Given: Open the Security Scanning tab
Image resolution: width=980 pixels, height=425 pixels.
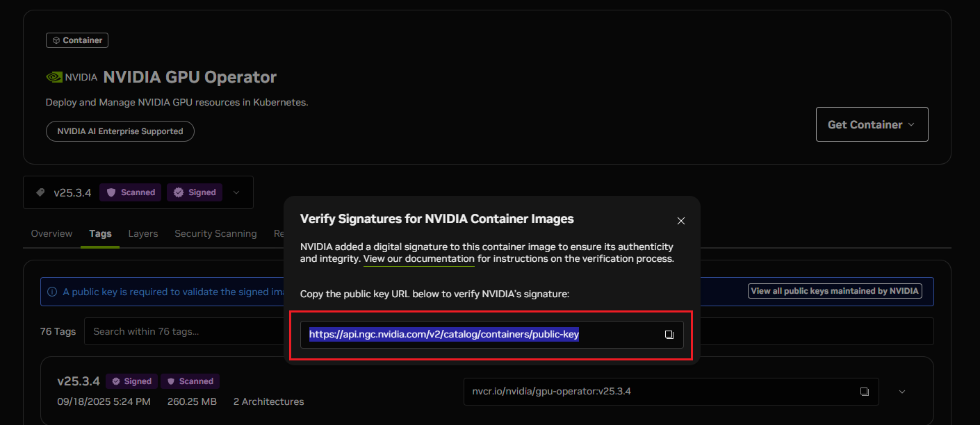Looking at the screenshot, I should (x=215, y=233).
